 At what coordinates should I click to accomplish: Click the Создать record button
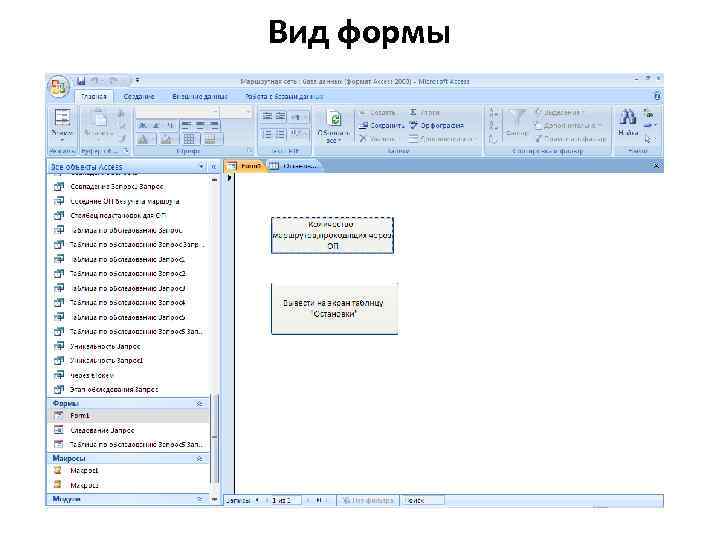(x=377, y=112)
